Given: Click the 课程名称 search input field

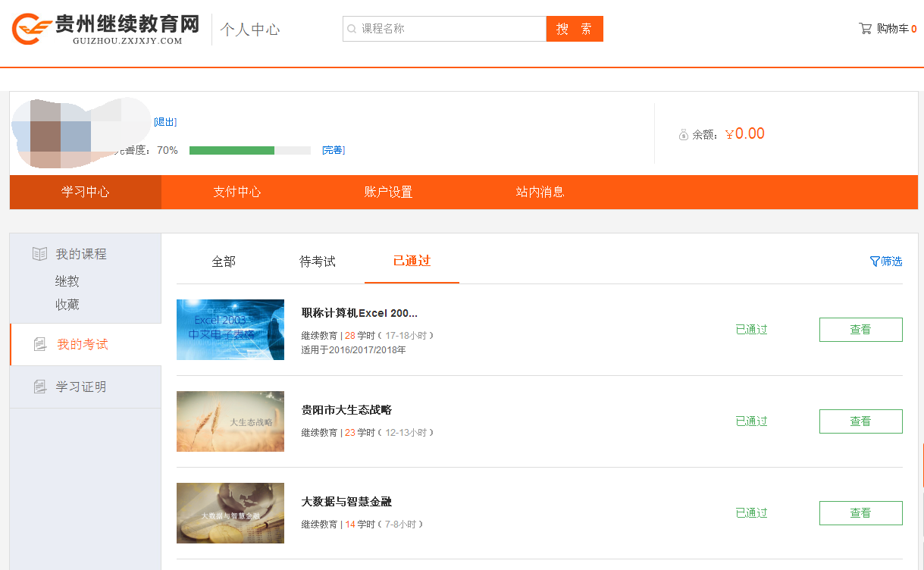Looking at the screenshot, I should pos(447,29).
